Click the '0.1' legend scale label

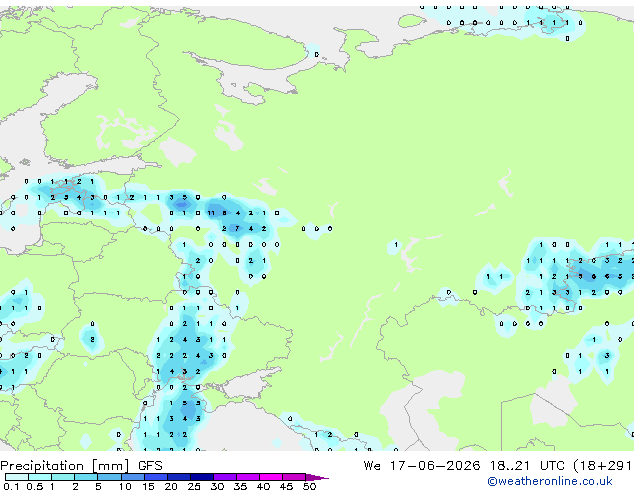11,486
